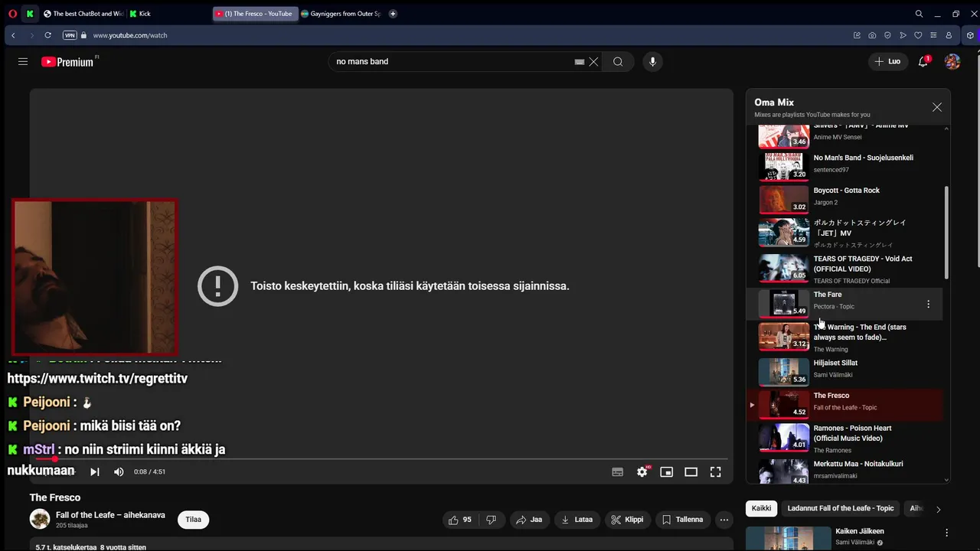Click The Fare thumbnail in the mix
Viewport: 980px width, 551px height.
(x=784, y=304)
